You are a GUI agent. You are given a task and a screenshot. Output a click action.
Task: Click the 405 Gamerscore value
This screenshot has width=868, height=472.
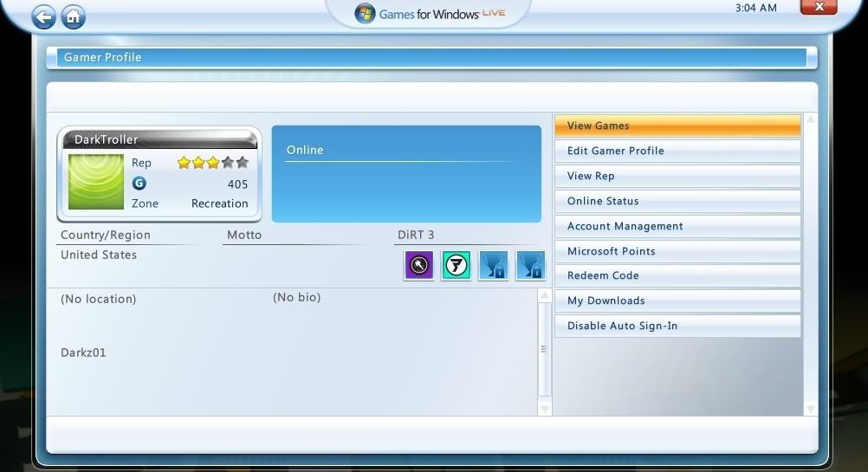coord(237,184)
